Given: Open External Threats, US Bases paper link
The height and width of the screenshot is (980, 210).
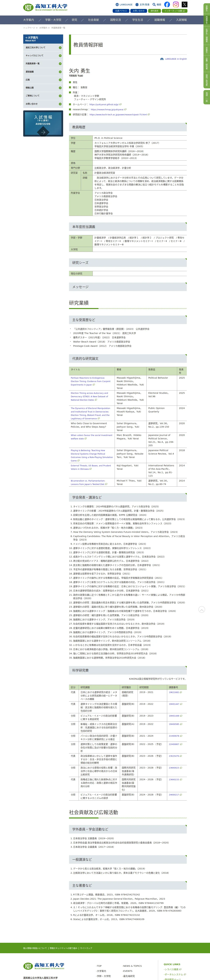Looking at the screenshot, I should (x=91, y=467).
